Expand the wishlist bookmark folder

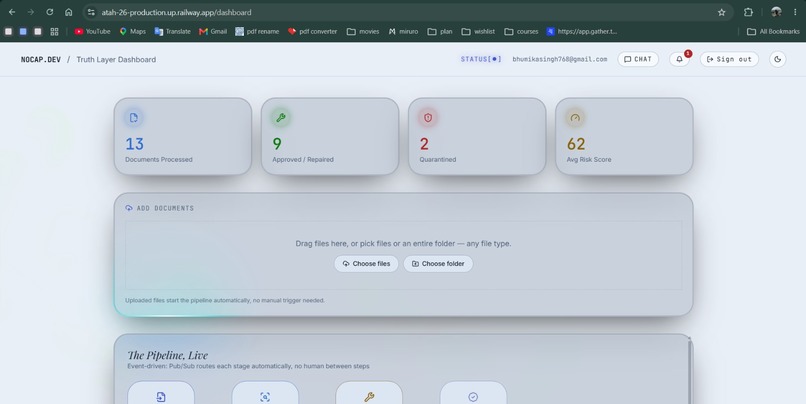(478, 31)
